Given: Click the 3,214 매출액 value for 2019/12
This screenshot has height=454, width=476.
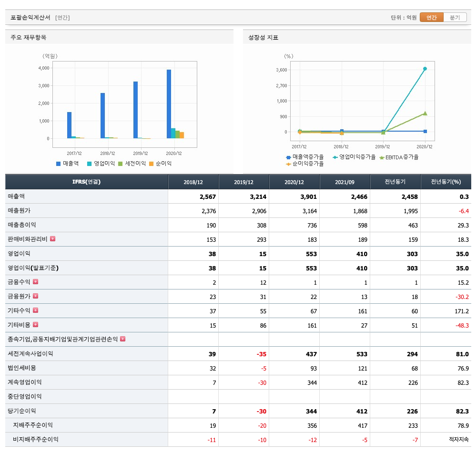Looking at the screenshot, I should coord(258,196).
